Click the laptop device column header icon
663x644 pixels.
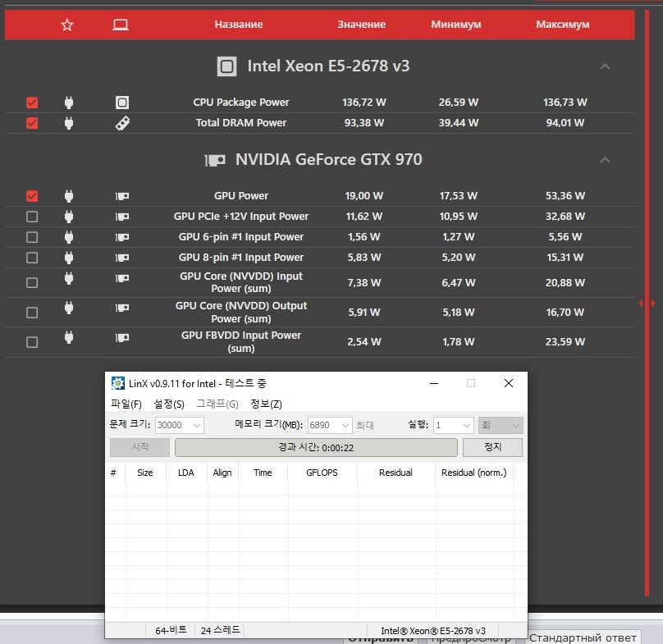[x=121, y=25]
